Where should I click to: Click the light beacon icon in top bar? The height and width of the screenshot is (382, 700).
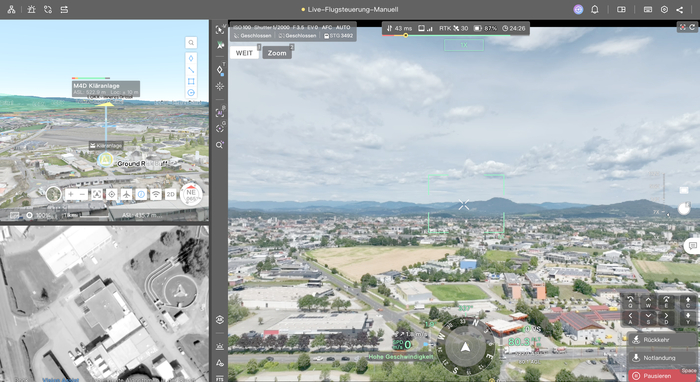click(x=31, y=9)
